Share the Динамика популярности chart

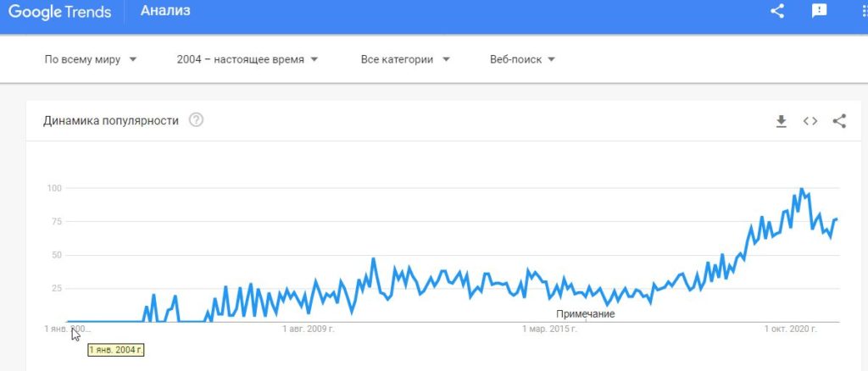(x=839, y=121)
